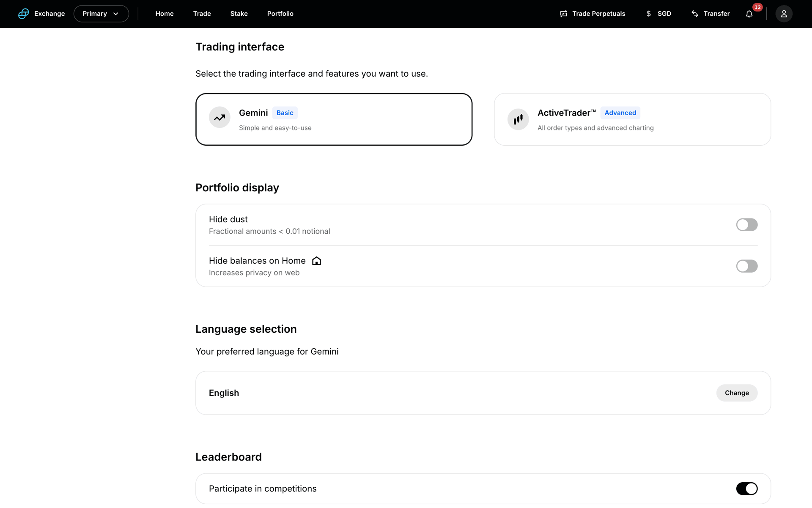Screen dimensions: 812x508
Task: Click the English language text
Action: tap(224, 393)
